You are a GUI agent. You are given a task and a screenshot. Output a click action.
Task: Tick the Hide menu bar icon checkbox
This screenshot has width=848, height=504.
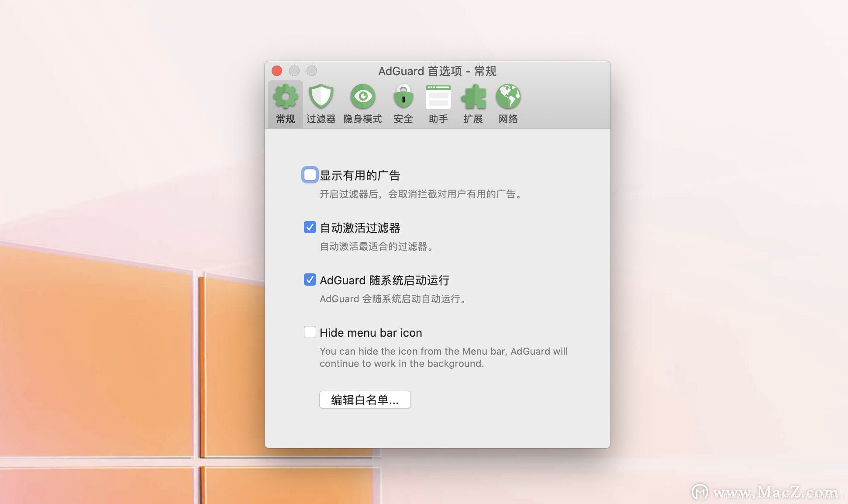tap(310, 332)
